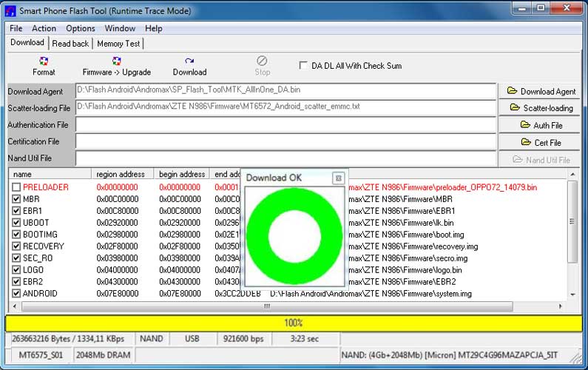Untick the LOGO partition checkbox
This screenshot has width=588, height=370.
click(16, 270)
